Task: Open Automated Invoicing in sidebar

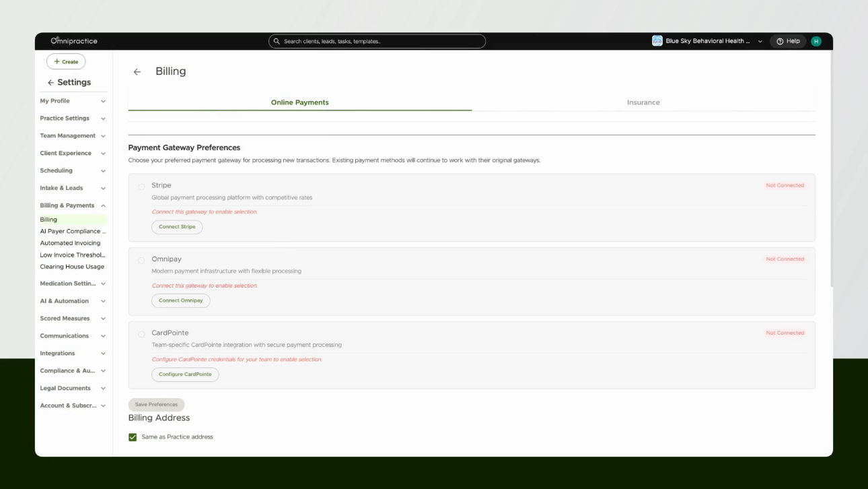Action: 70,243
